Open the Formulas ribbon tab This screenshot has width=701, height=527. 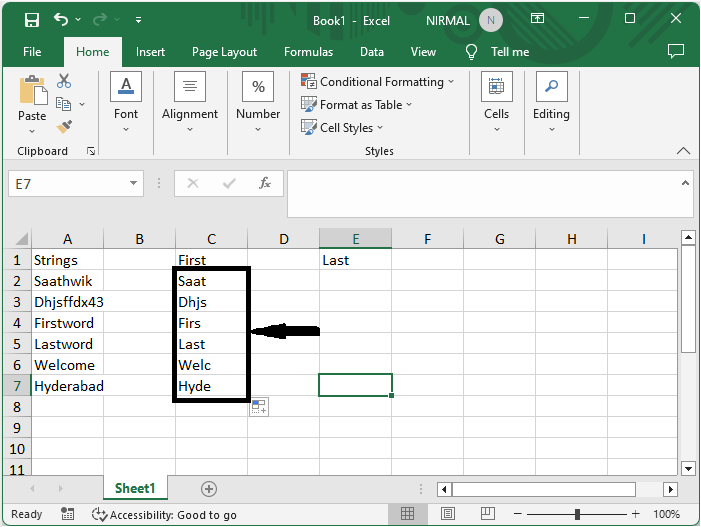pyautogui.click(x=308, y=52)
